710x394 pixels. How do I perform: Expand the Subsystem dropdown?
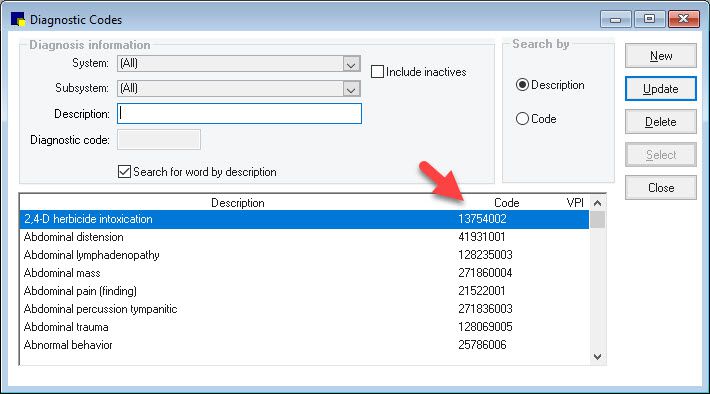point(351,88)
